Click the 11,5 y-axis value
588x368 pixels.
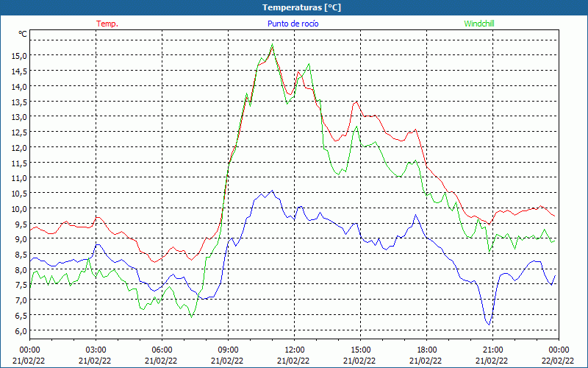19,163
